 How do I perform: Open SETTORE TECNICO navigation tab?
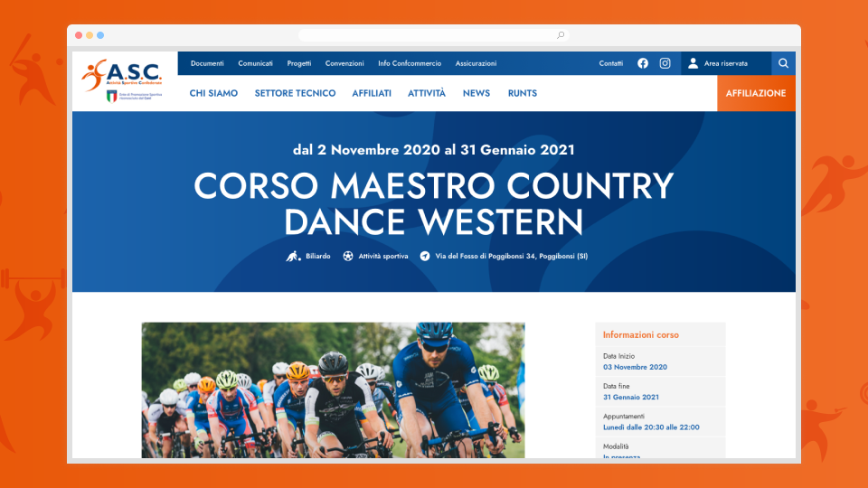coord(295,93)
